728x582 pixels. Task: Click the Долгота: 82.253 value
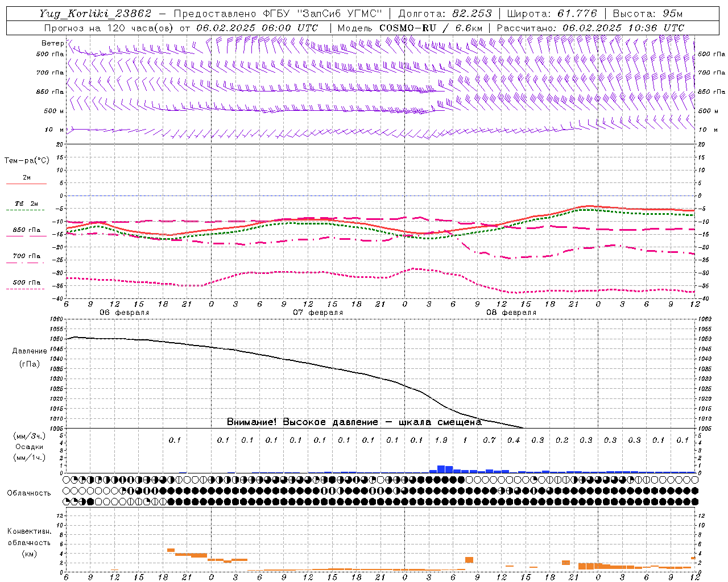click(x=444, y=14)
